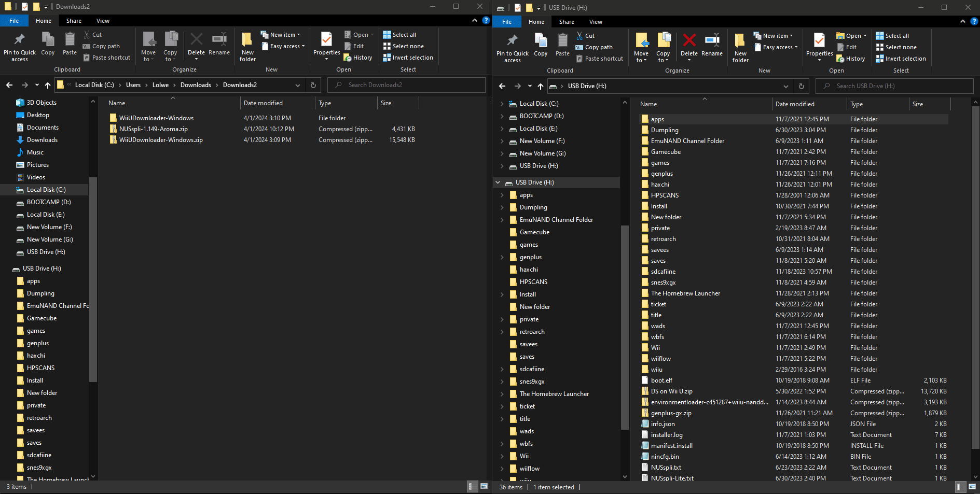Click Select none in USB Drive window

[896, 47]
